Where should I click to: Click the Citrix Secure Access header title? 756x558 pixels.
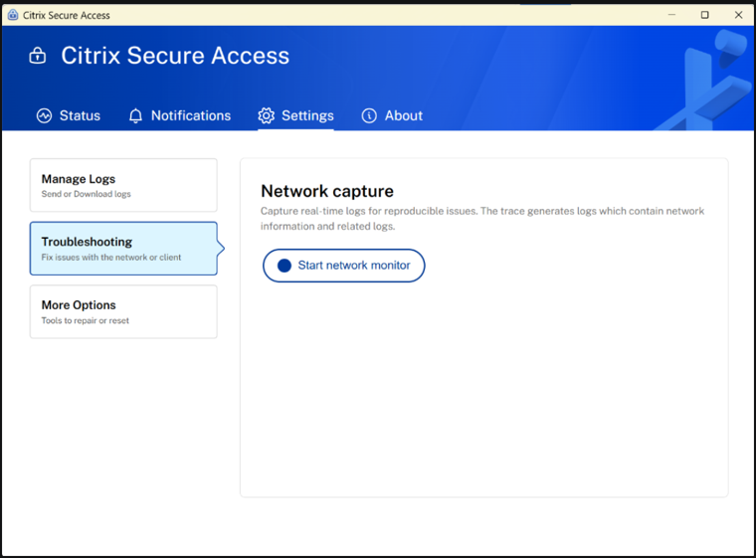point(175,56)
